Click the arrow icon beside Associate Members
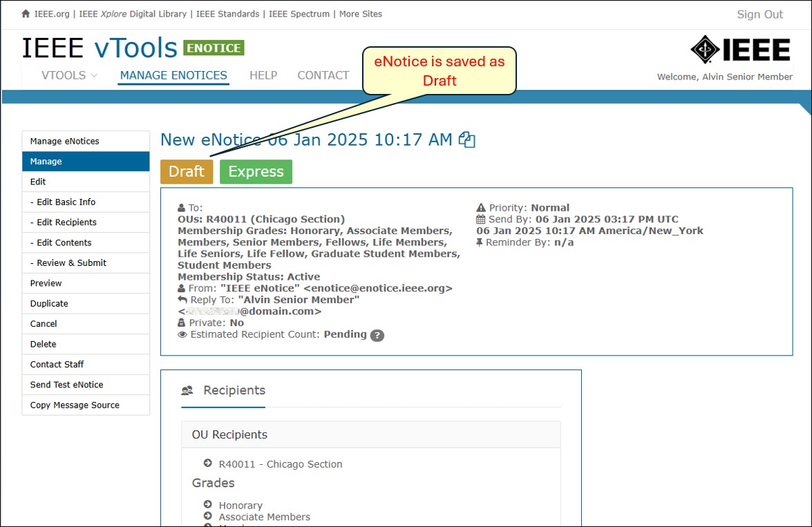This screenshot has height=527, width=812. [207, 516]
